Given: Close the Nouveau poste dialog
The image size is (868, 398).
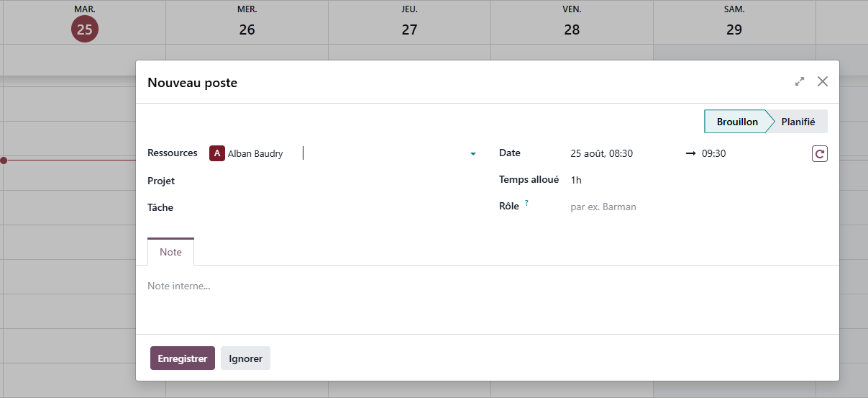Looking at the screenshot, I should click(823, 82).
